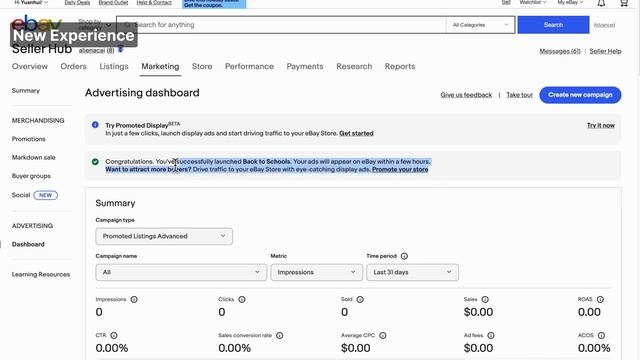Open Promotions in the left sidebar

click(x=29, y=139)
